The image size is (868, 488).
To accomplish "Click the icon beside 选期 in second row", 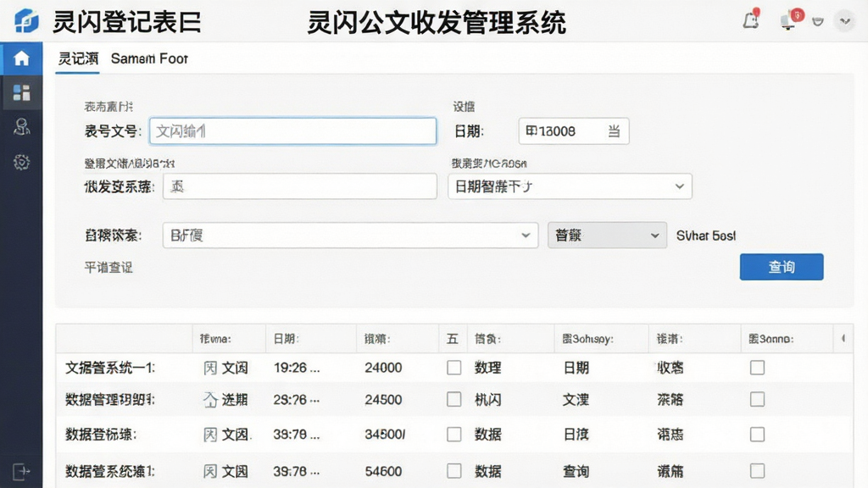I will (210, 400).
